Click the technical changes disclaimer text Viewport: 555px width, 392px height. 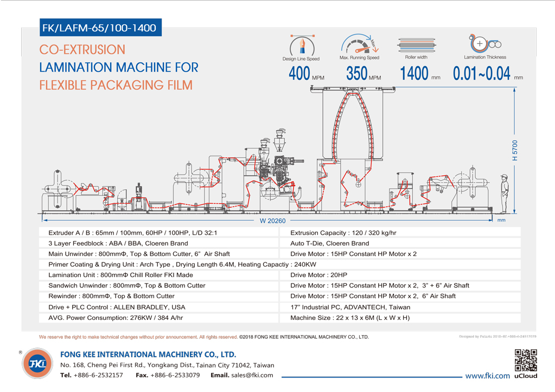click(x=138, y=337)
